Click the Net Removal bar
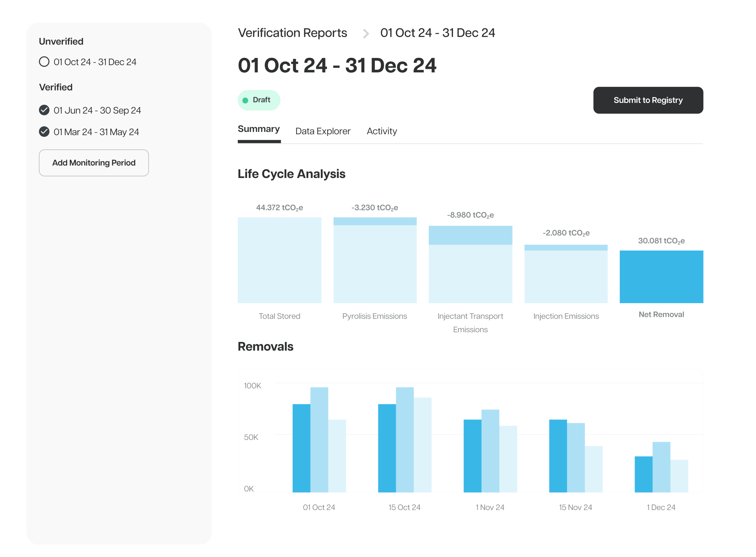This screenshot has height=557, width=756. tap(661, 277)
